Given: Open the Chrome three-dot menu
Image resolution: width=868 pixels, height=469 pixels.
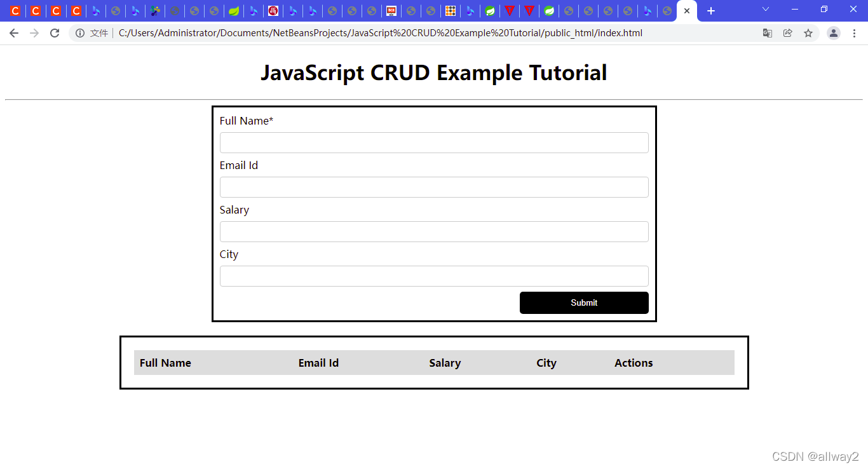Looking at the screenshot, I should (854, 33).
